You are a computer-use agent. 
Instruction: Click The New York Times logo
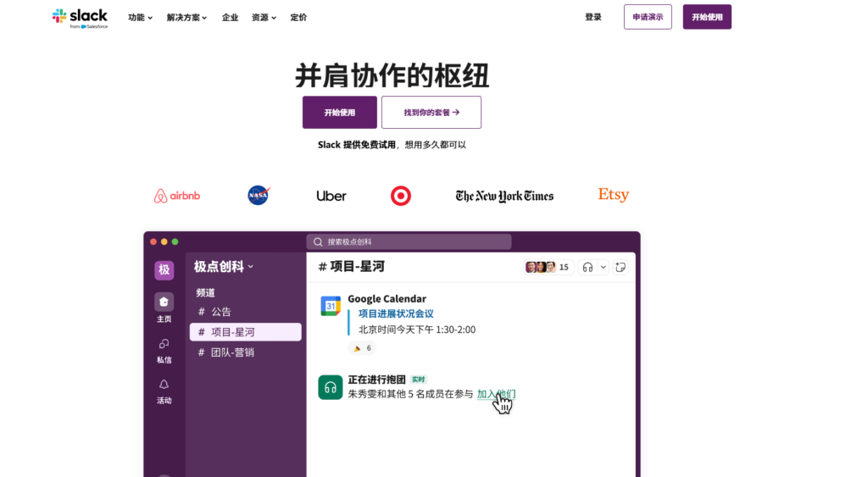504,196
